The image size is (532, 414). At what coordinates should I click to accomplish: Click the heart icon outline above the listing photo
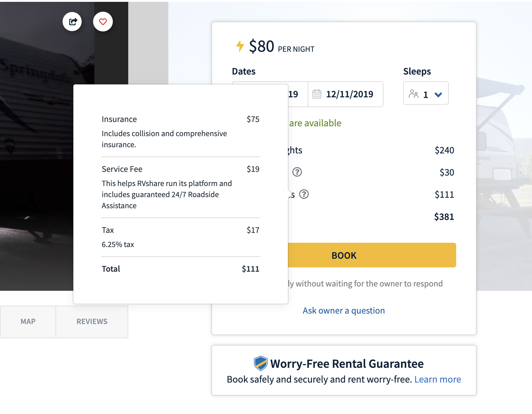tap(103, 22)
